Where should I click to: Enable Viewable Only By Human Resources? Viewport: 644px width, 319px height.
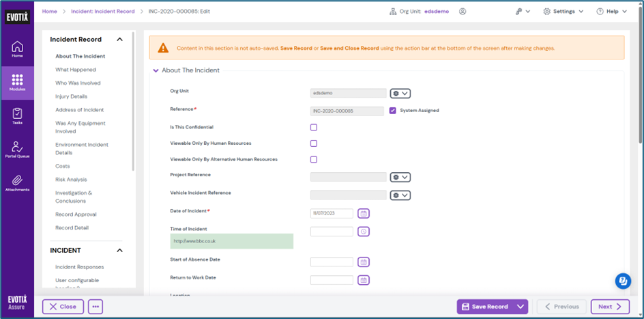click(x=314, y=143)
